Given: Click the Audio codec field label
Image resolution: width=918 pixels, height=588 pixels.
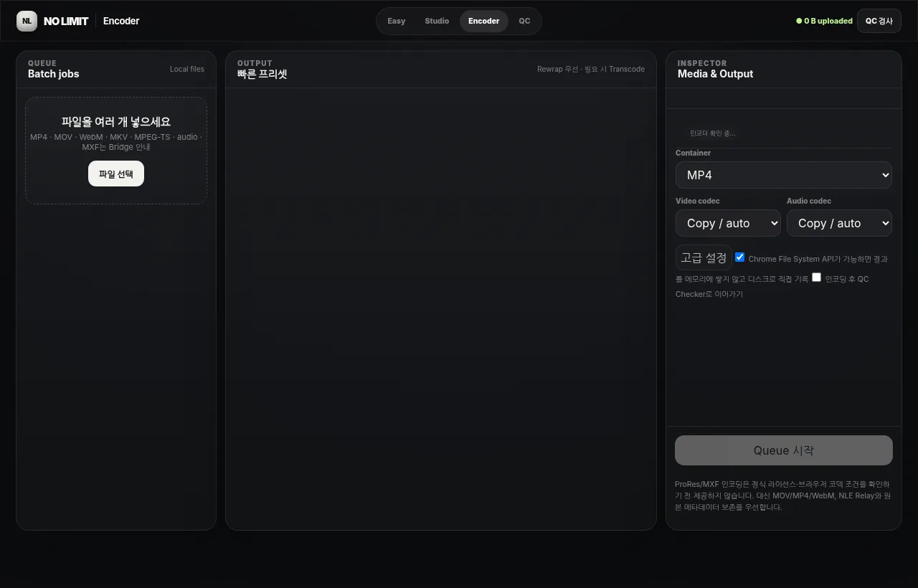Looking at the screenshot, I should [809, 201].
